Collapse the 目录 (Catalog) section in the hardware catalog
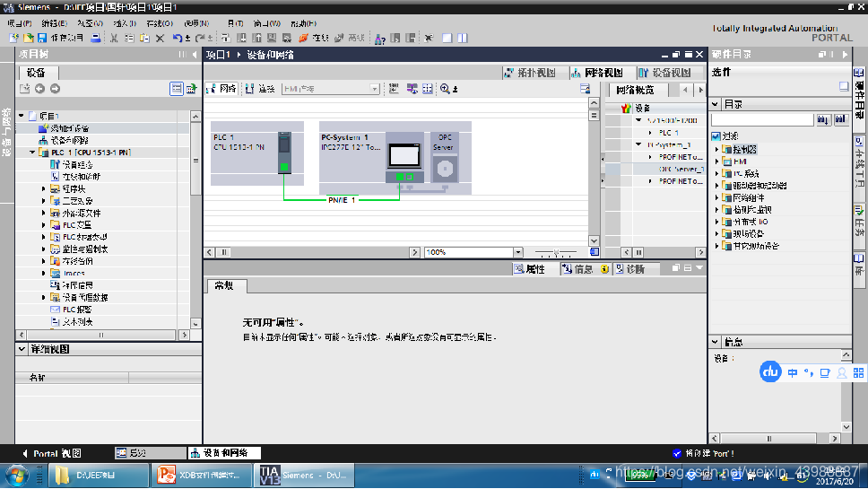 click(716, 104)
